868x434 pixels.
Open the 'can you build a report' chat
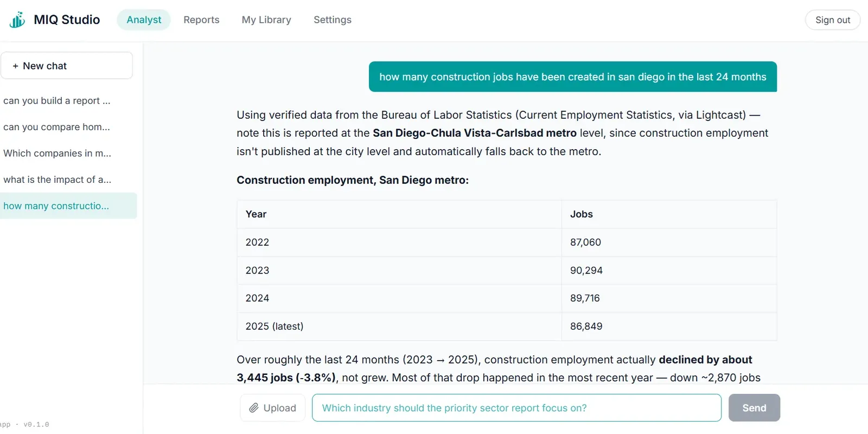click(68, 100)
